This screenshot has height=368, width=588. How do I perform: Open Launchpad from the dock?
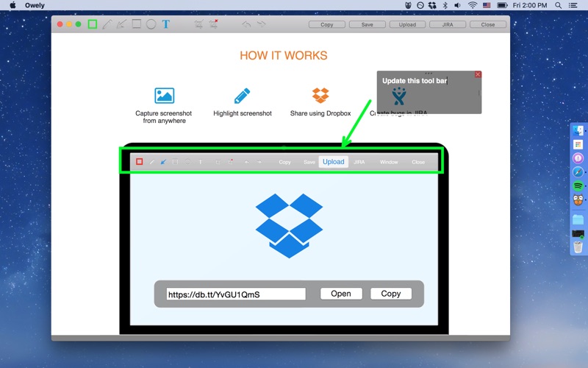pyautogui.click(x=578, y=144)
